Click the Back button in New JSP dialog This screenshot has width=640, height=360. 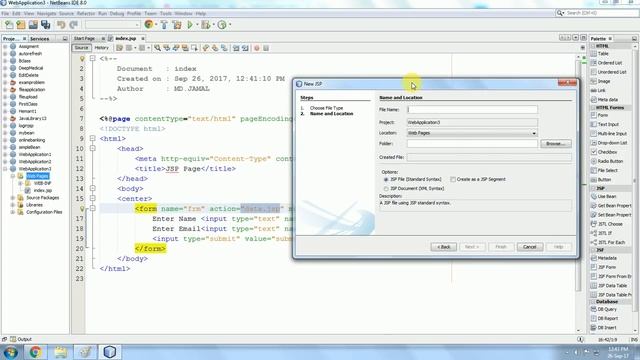444,247
